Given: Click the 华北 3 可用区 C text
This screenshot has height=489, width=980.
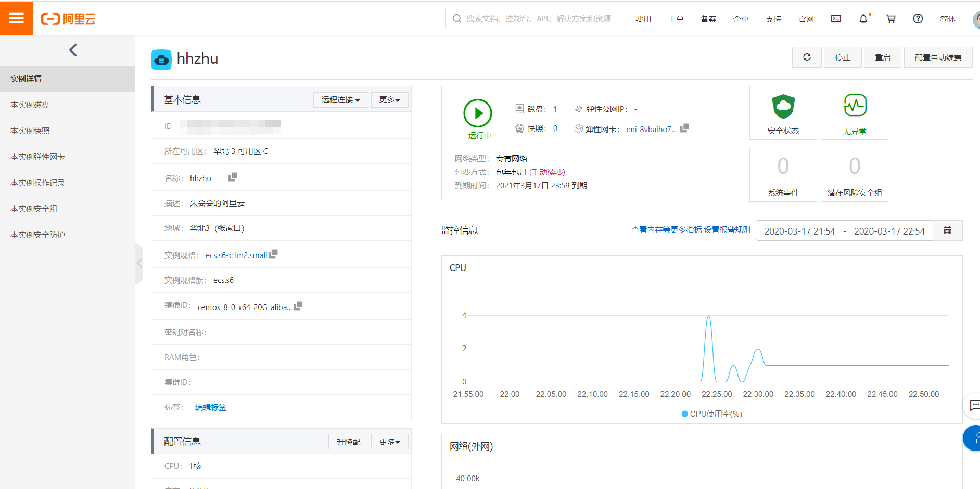Looking at the screenshot, I should click(x=240, y=151).
